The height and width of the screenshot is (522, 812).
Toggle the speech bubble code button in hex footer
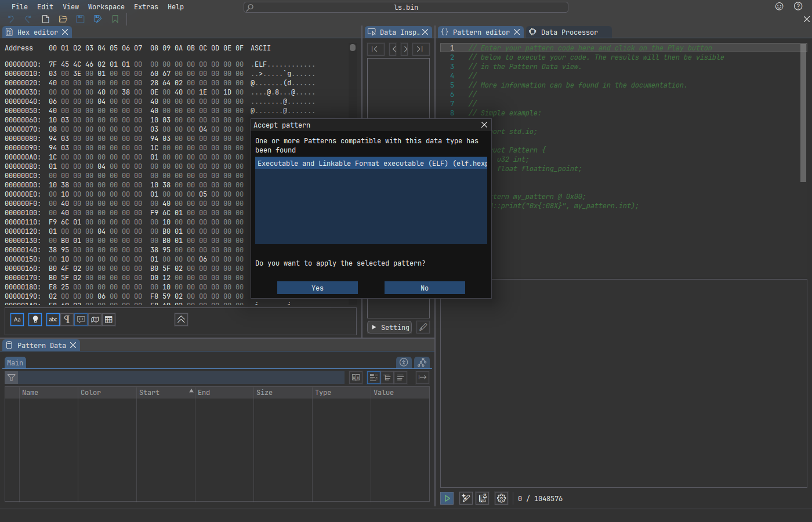[x=81, y=320]
